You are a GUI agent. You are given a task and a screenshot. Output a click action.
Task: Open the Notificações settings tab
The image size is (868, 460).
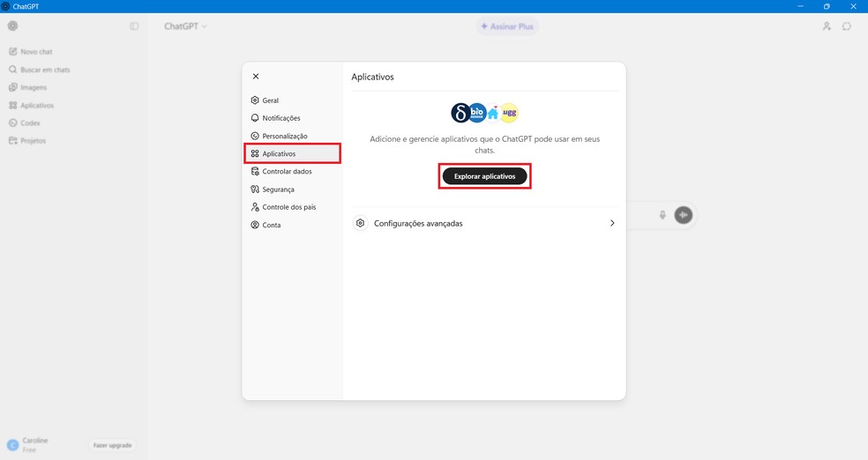(292, 118)
